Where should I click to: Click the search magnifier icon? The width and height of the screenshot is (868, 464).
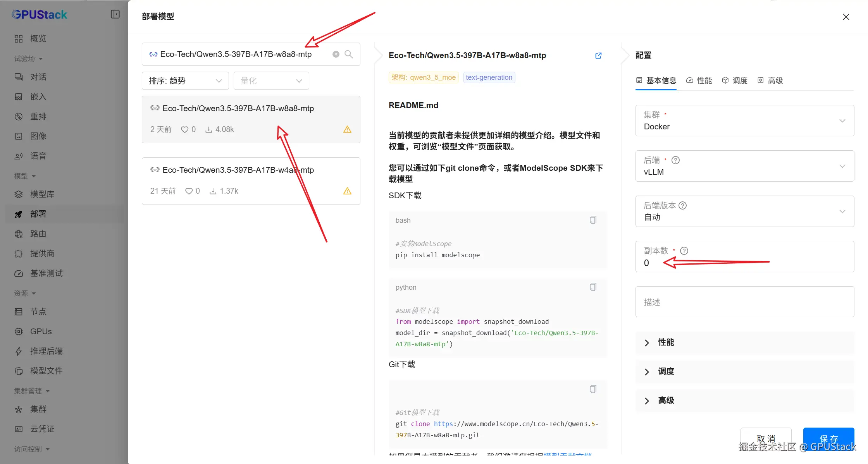click(349, 54)
